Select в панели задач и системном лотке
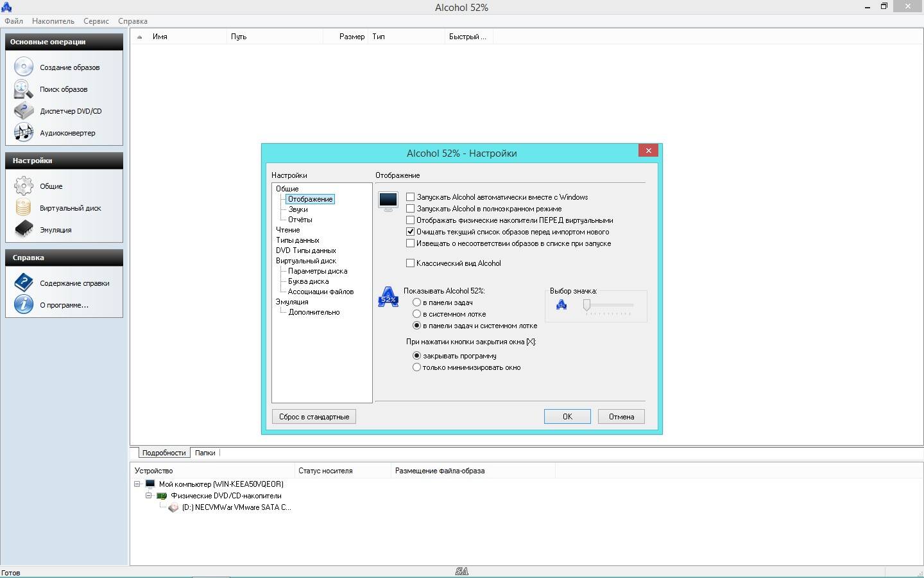The height and width of the screenshot is (578, 924). point(417,325)
